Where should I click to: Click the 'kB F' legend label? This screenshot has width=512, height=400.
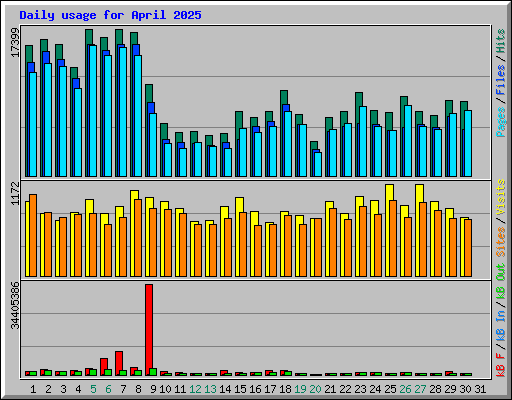501,364
